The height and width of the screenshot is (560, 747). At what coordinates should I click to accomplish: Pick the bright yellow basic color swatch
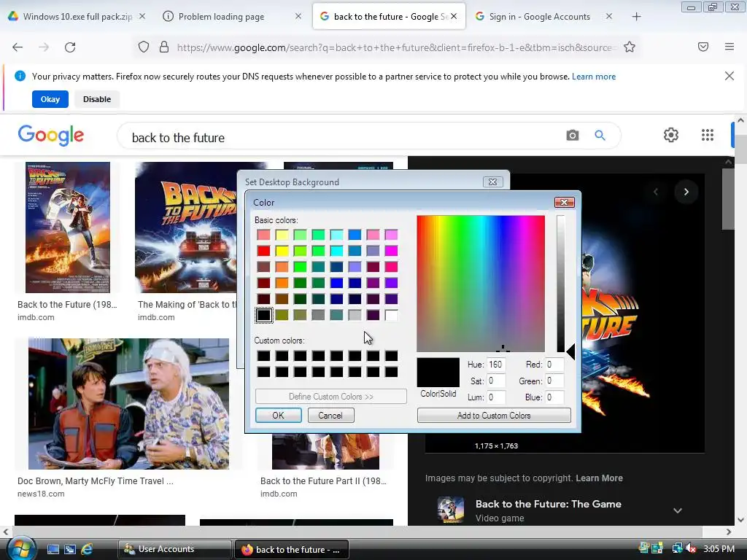pos(282,251)
